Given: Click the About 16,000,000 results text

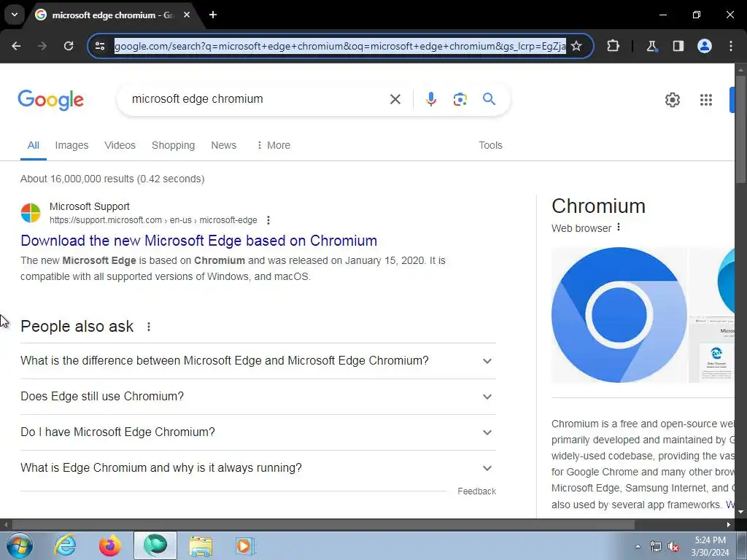Looking at the screenshot, I should 112,179.
